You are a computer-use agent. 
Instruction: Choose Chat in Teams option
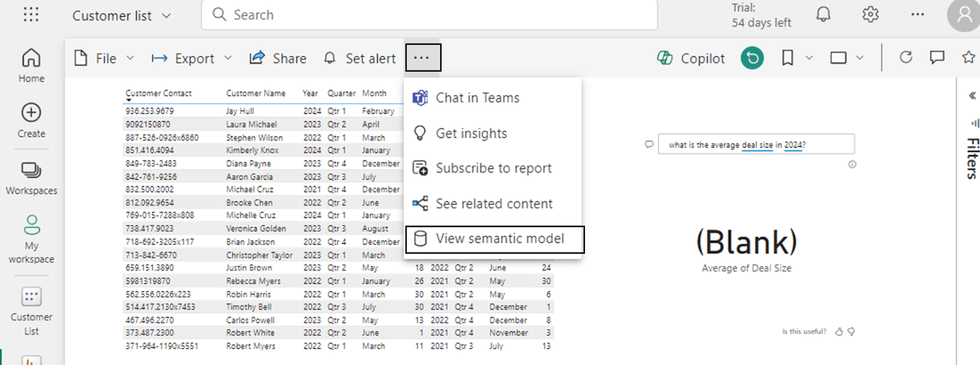[477, 98]
